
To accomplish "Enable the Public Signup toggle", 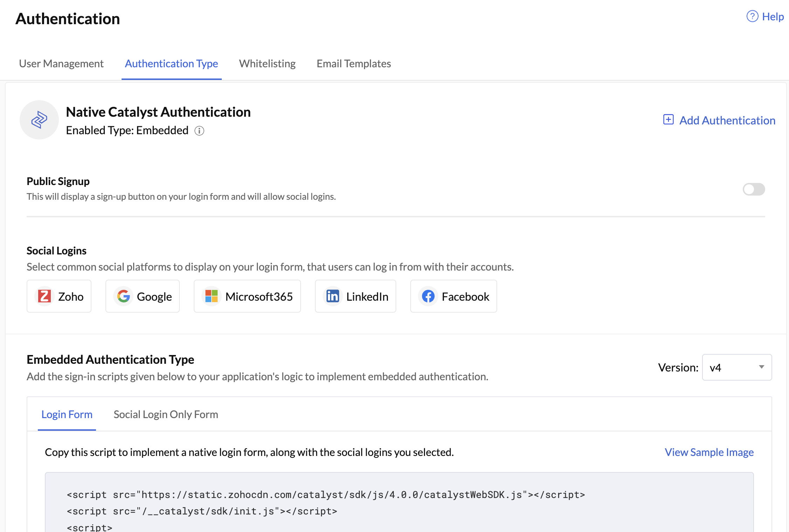I will pos(754,189).
